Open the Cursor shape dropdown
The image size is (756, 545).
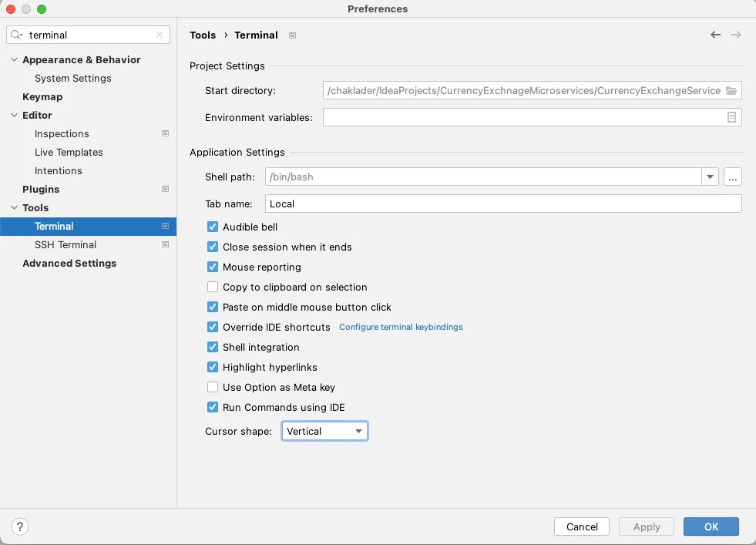(x=324, y=432)
